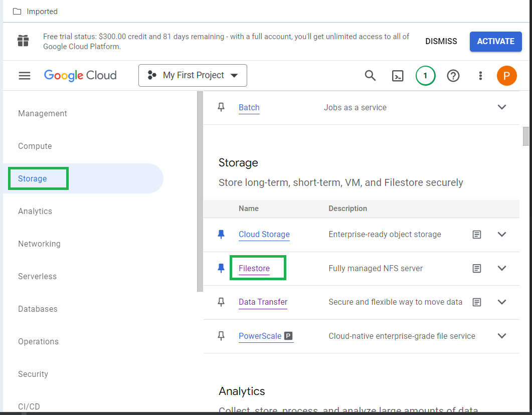Screen dimensions: 532x415
Task: Click the Google Cloud logo
Action: [x=80, y=75]
